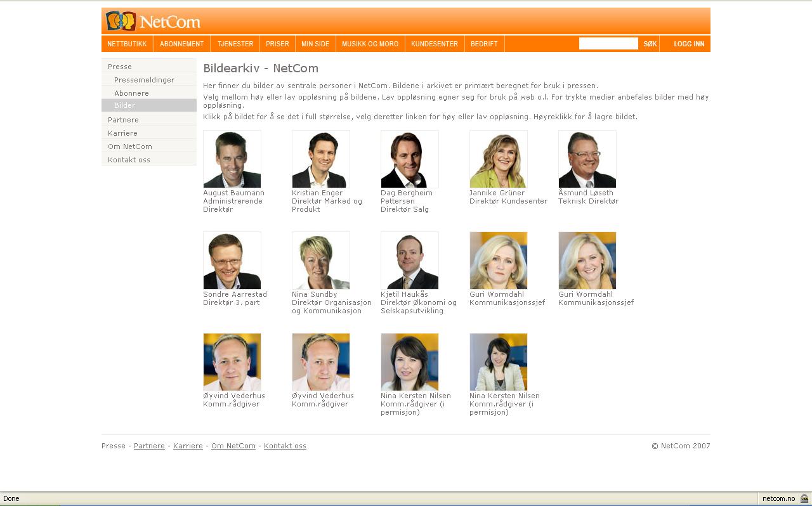Click the Åsmund Løseth name caption
The width and height of the screenshot is (812, 506).
point(586,193)
